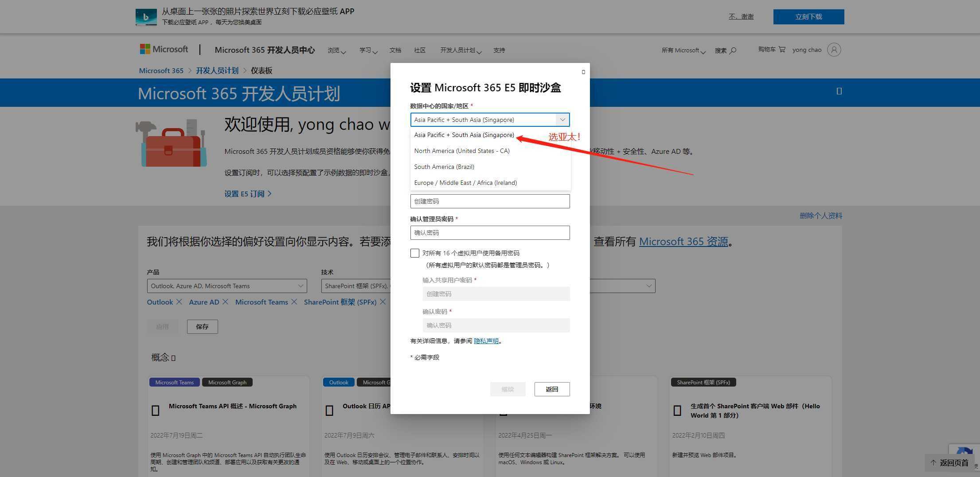Click the Outlook tag on second card
This screenshot has height=477, width=980.
(339, 382)
